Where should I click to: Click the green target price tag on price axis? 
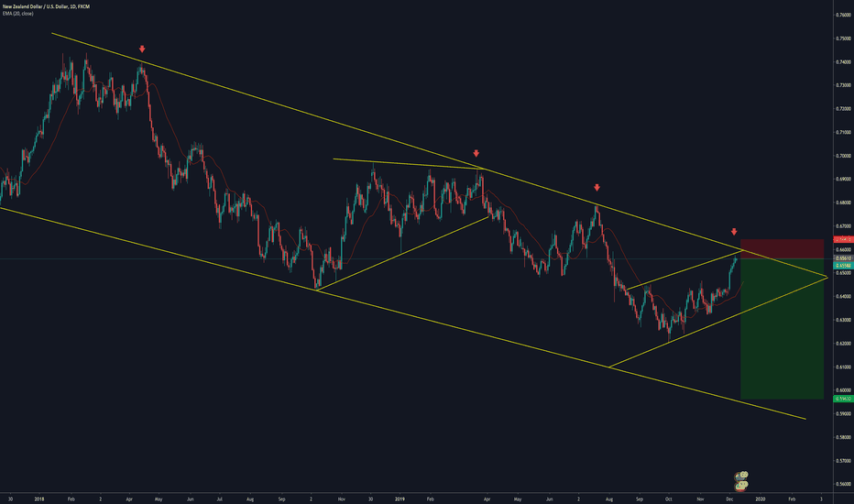(x=842, y=399)
